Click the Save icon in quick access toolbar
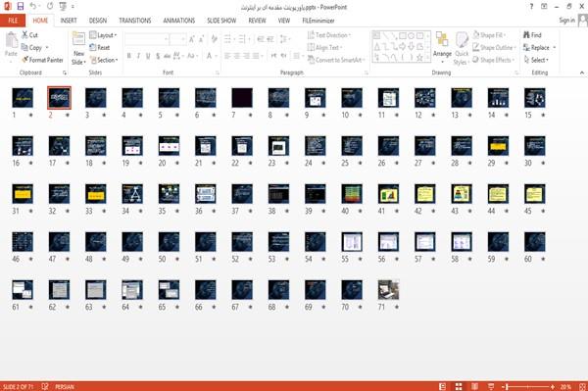 21,7
